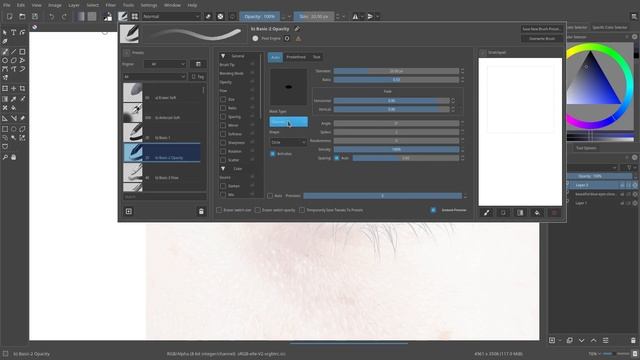Open the brush presets chooser grid icon
The width and height of the screenshot is (640, 360).
[135, 16]
